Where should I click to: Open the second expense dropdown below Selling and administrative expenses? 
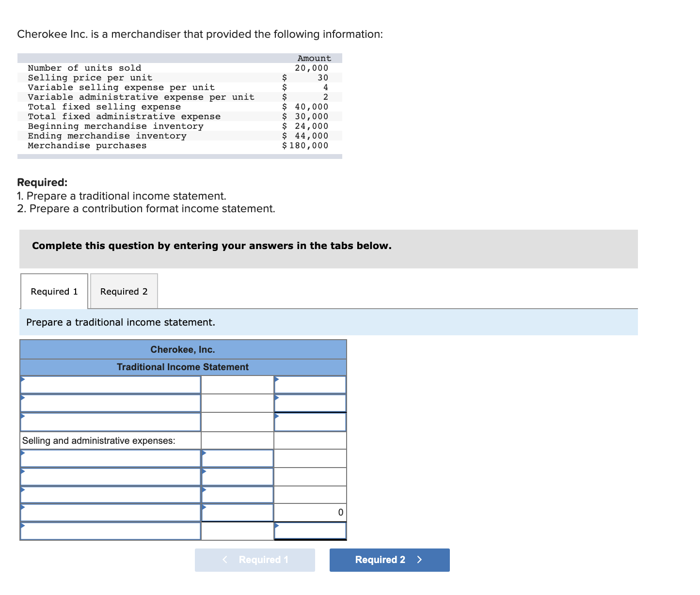pyautogui.click(x=111, y=477)
